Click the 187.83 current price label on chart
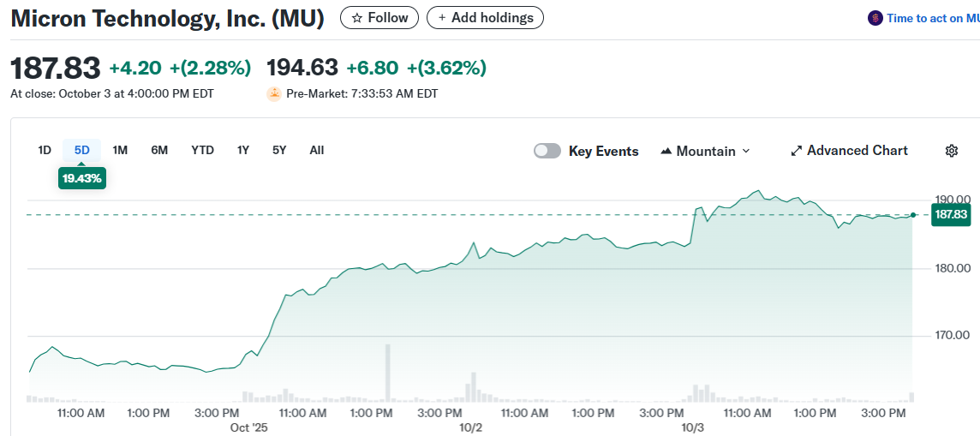Screen dimensions: 980x436 (x=951, y=214)
